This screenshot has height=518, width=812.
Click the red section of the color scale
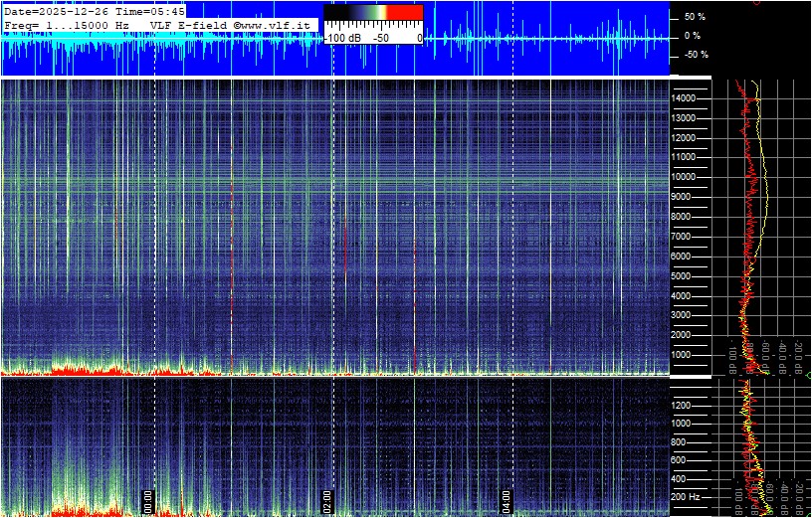(405, 12)
